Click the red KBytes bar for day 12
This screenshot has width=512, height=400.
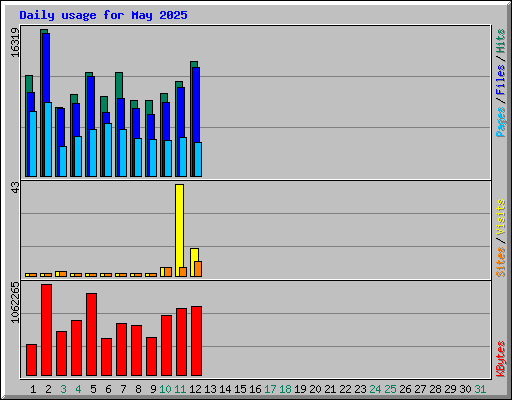tap(197, 341)
